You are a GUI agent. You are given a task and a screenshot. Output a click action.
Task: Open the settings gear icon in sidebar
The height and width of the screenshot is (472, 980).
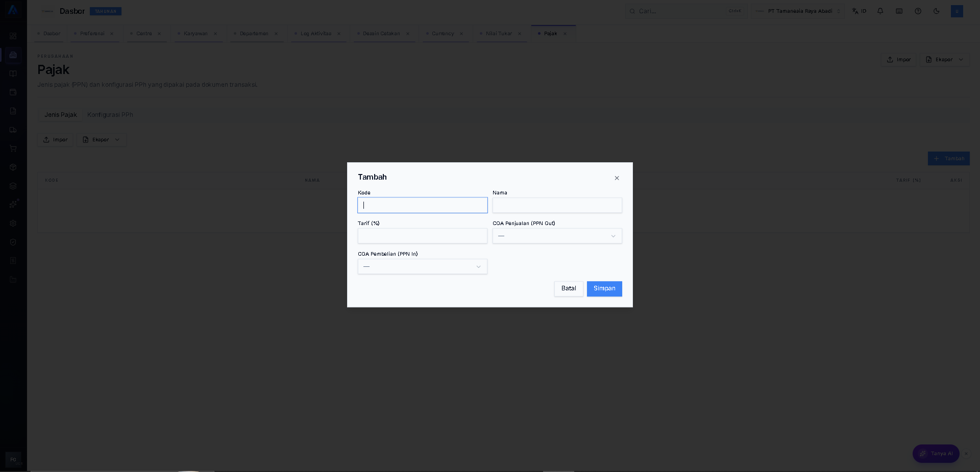point(13,223)
